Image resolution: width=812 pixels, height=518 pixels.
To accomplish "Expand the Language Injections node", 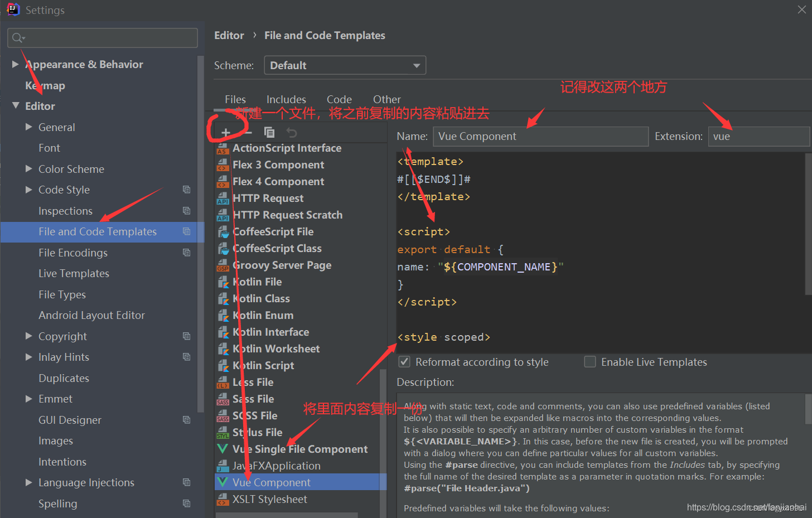I will point(28,482).
